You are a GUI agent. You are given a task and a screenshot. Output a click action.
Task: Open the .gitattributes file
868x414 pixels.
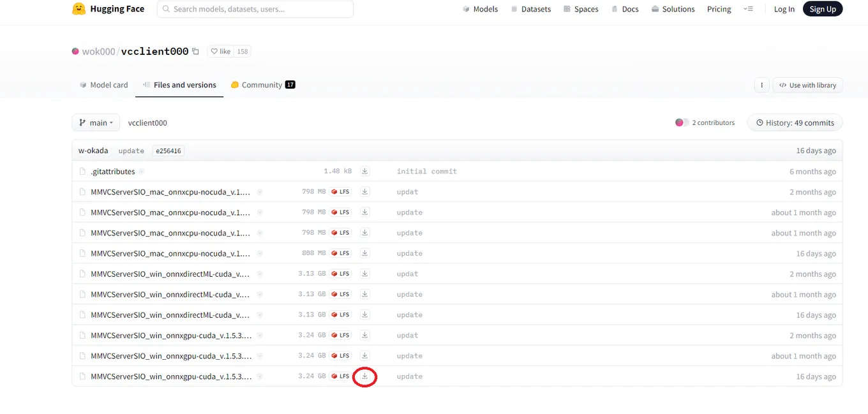coord(113,172)
